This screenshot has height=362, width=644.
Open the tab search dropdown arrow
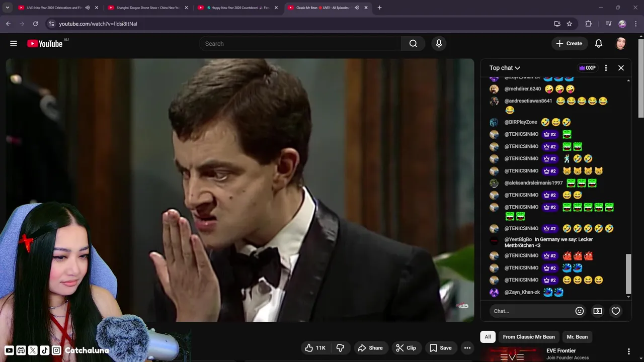[x=7, y=8]
